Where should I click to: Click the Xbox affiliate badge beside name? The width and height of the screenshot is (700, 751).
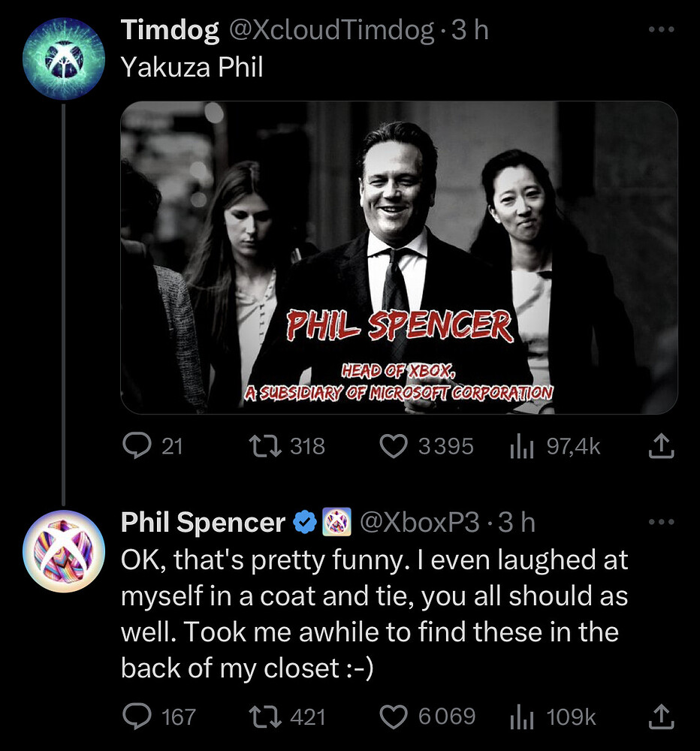coord(336,522)
